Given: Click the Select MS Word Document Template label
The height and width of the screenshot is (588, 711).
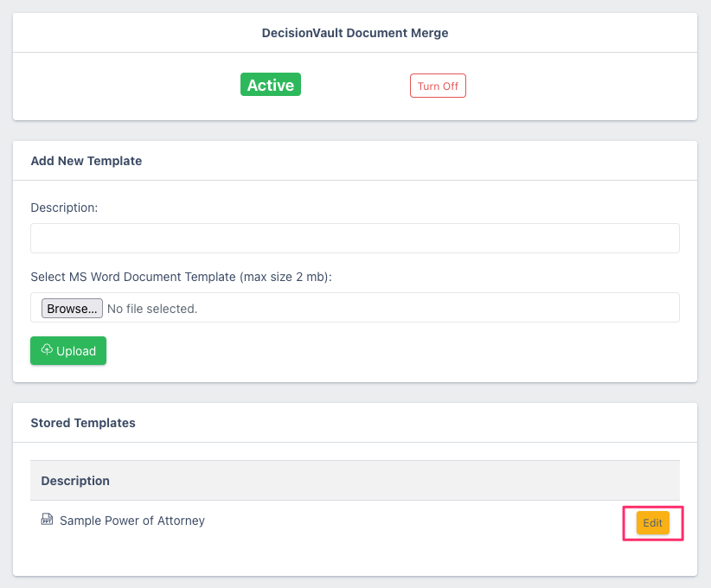Looking at the screenshot, I should pyautogui.click(x=182, y=277).
